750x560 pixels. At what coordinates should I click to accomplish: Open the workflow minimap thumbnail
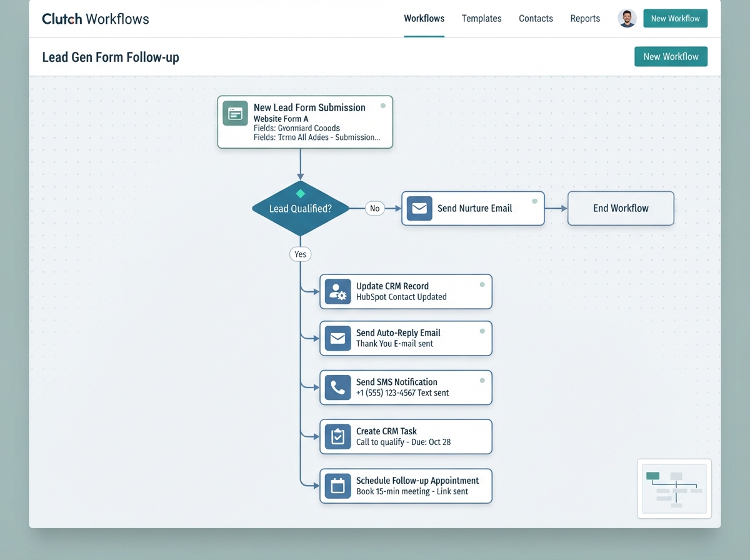pos(674,489)
